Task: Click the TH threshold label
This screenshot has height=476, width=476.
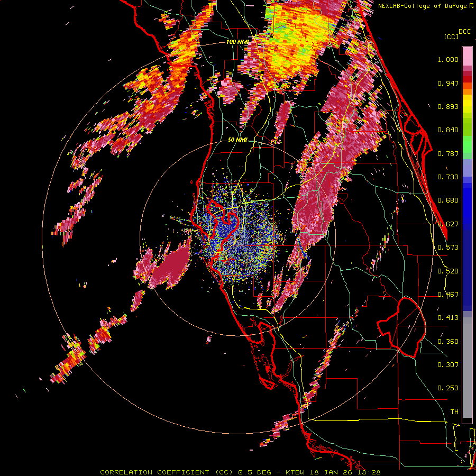Action: click(x=454, y=412)
